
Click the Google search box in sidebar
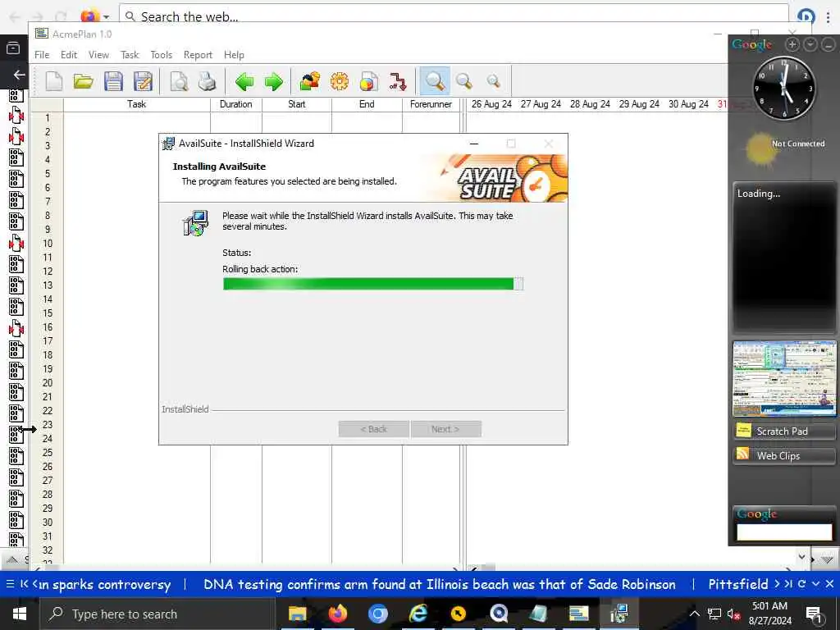coord(783,532)
